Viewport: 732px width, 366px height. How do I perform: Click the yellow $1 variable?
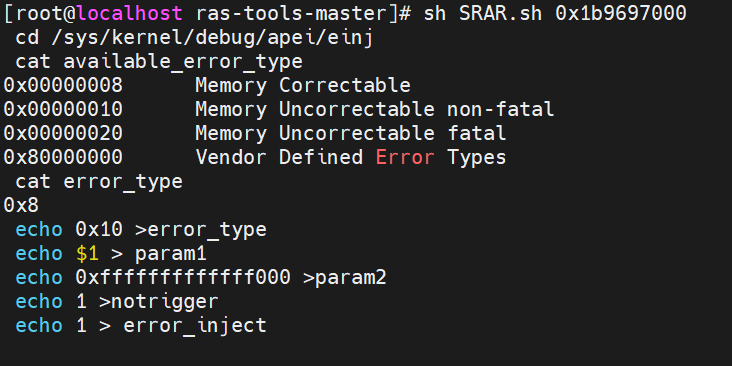pyautogui.click(x=87, y=253)
